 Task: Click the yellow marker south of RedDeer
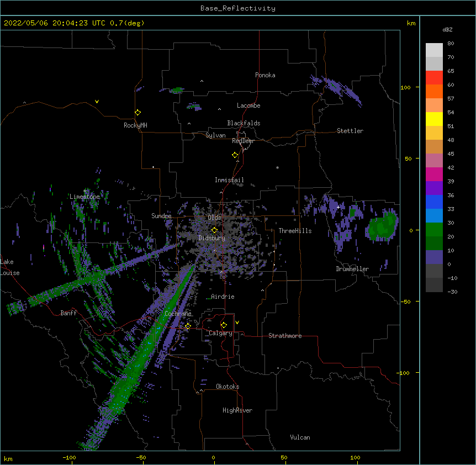pyautogui.click(x=235, y=155)
